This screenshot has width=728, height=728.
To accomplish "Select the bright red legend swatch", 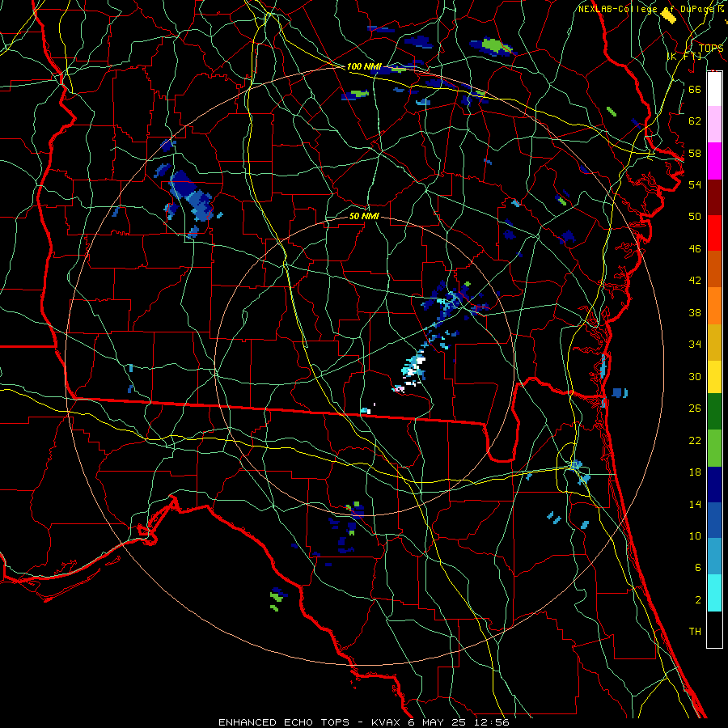I will 714,233.
